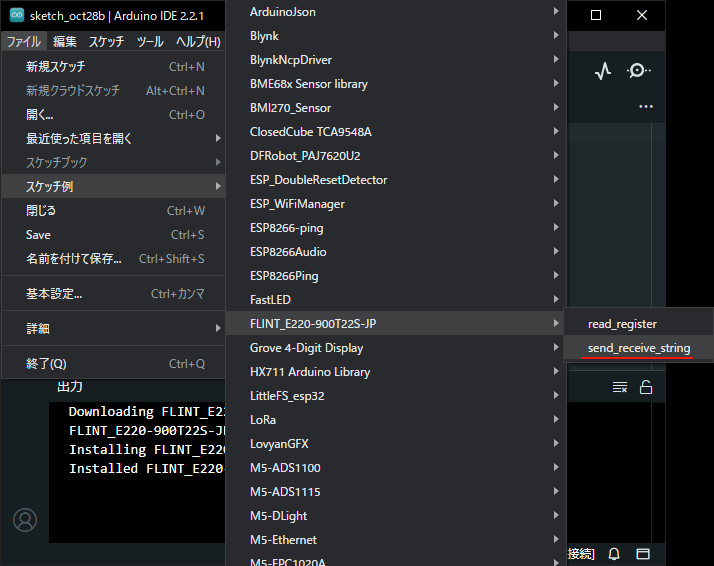This screenshot has height=566, width=714.
Task: Close the Arduino IDE window
Action: 642,15
